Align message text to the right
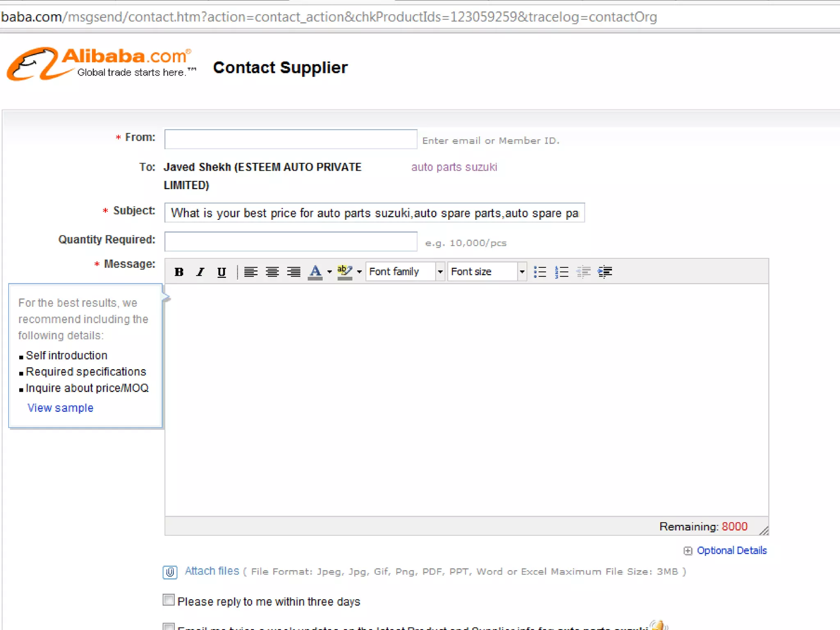Viewport: 840px width, 630px height. [x=293, y=272]
